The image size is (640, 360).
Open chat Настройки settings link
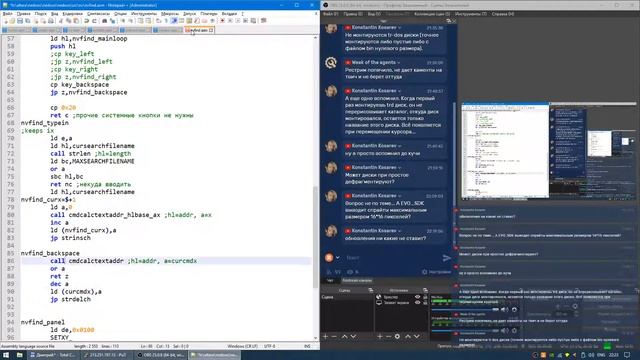437,272
